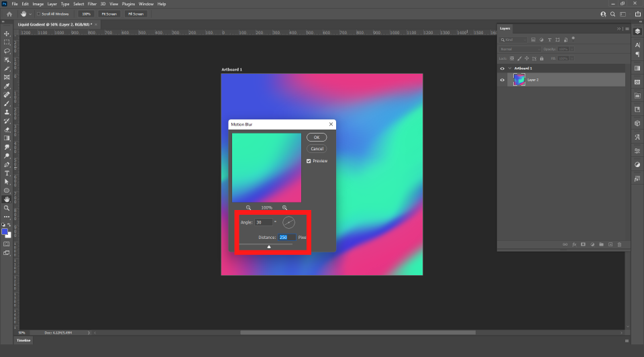
Task: Pick the Type tool
Action: coord(7,173)
